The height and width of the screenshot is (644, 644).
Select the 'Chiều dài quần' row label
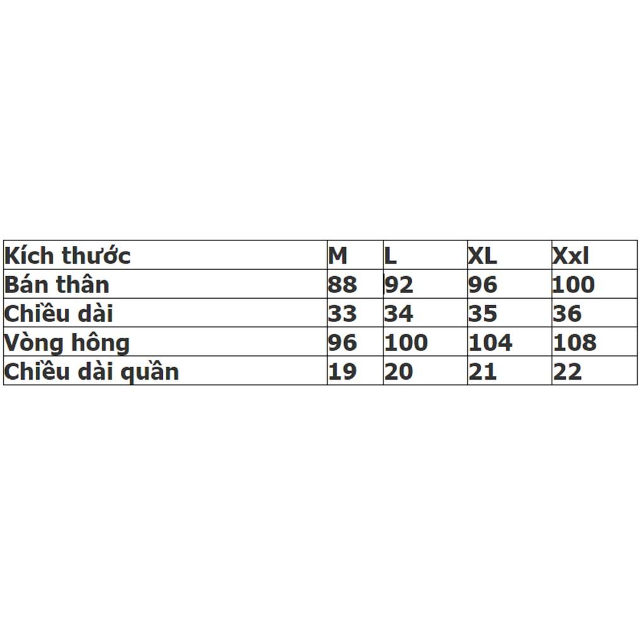coord(165,371)
